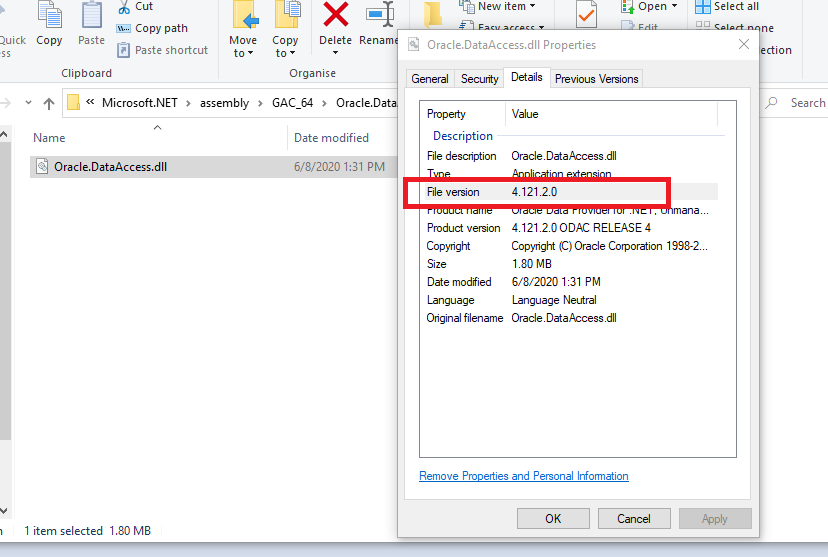Click the Cancel button

(x=634, y=518)
